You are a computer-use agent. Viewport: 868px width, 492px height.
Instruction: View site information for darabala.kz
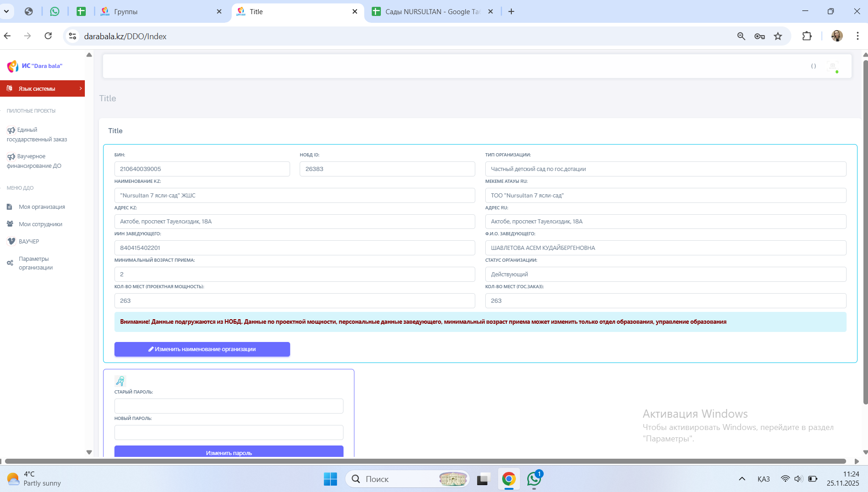pyautogui.click(x=73, y=36)
